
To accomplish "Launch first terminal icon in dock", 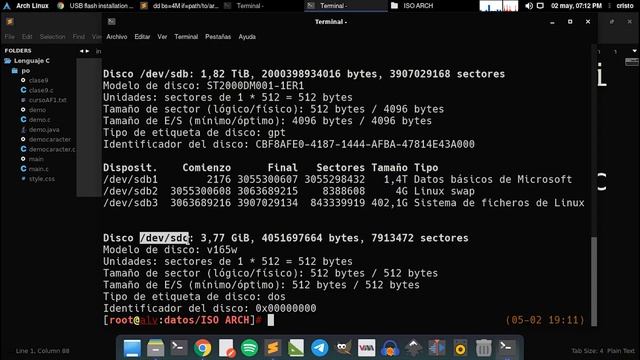I will point(178,348).
